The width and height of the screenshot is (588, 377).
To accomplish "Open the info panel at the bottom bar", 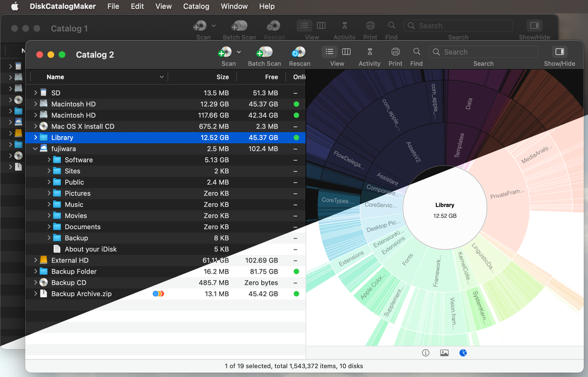I will click(x=425, y=352).
